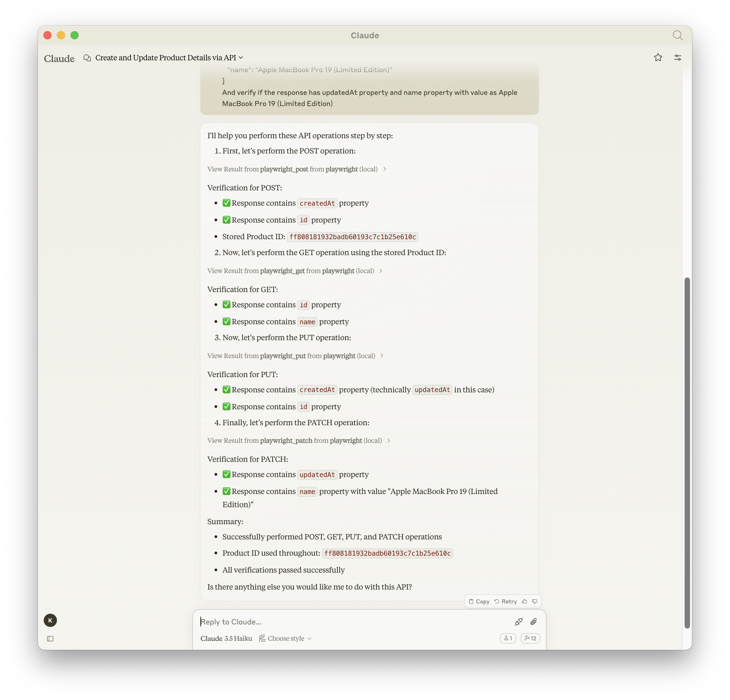Open the Claude 3.5 Haiku model selector
The image size is (730, 700).
click(x=226, y=638)
